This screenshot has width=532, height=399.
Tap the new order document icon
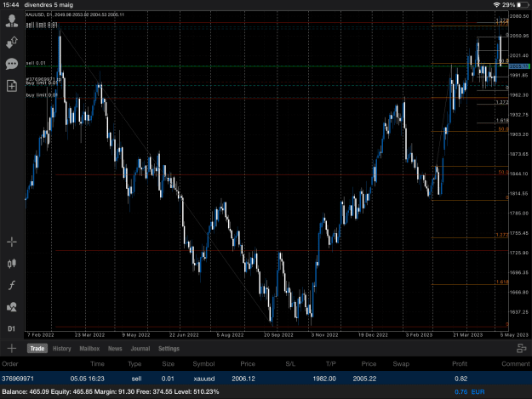[x=12, y=86]
